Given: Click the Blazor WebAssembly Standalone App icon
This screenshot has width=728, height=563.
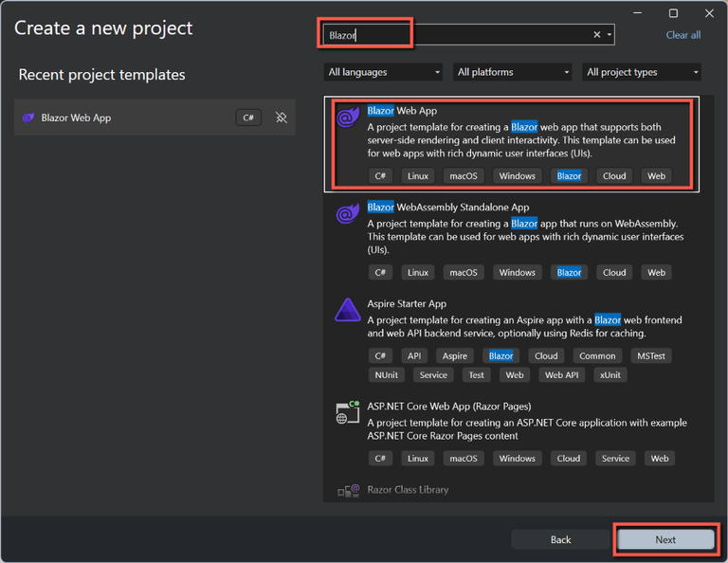Looking at the screenshot, I should pyautogui.click(x=347, y=214).
